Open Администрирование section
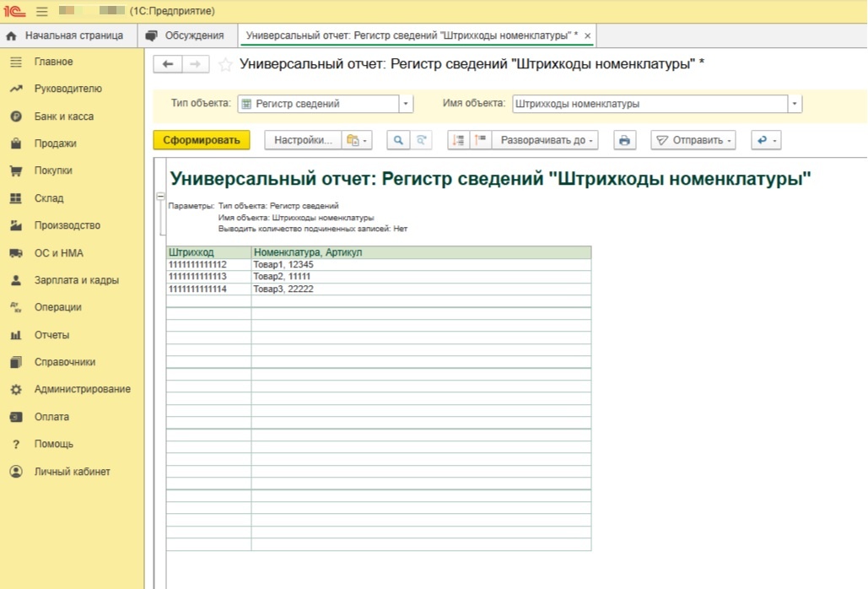Screen dimensions: 868x589 pos(82,389)
